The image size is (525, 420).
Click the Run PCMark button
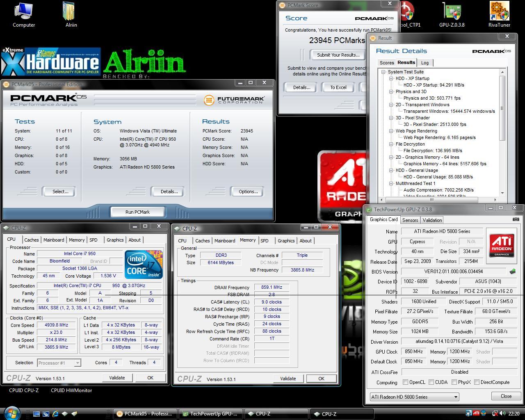pos(137,212)
